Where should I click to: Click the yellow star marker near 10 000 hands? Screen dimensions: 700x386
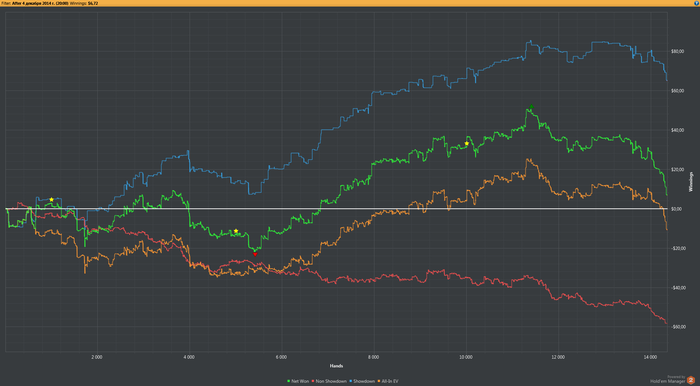[x=467, y=143]
